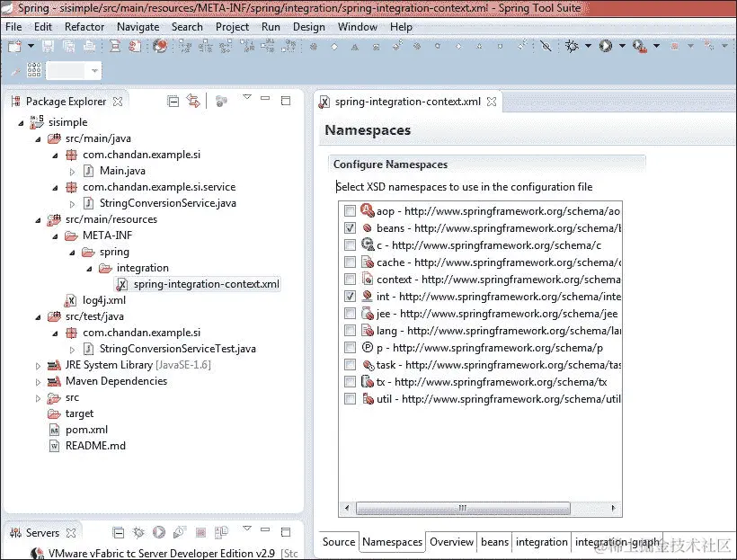
Task: Expand Maven Dependencies node
Action: click(x=38, y=382)
